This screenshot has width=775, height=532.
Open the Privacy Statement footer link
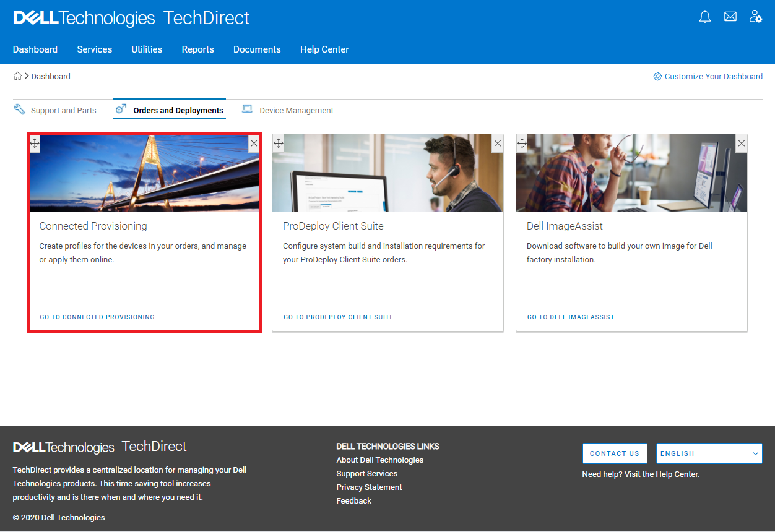pyautogui.click(x=370, y=487)
